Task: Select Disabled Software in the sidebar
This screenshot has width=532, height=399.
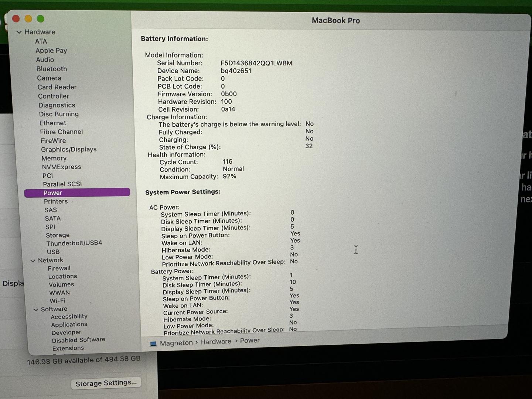Action: click(78, 340)
